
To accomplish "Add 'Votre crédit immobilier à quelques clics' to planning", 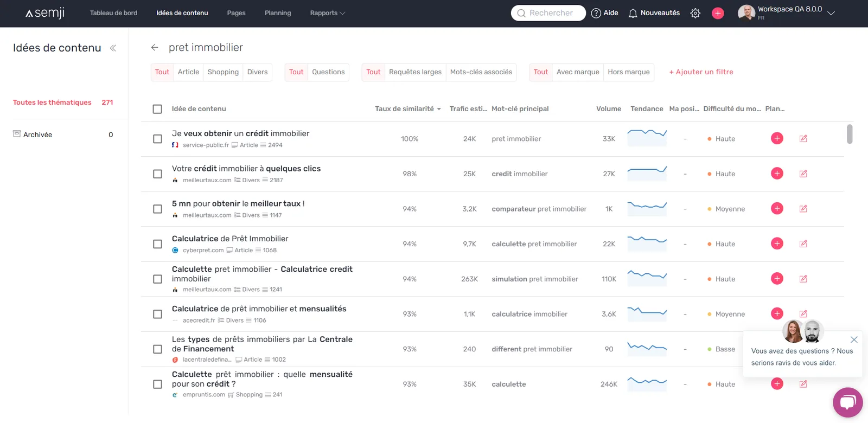I will (777, 174).
